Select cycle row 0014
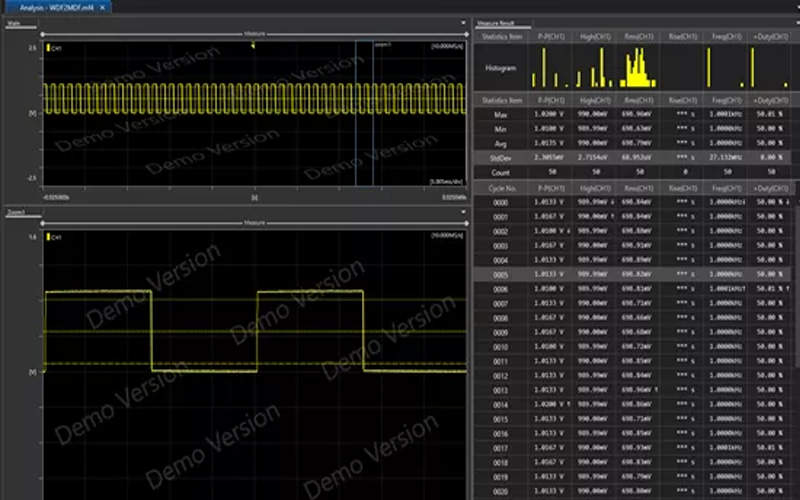800x500 pixels. 633,405
